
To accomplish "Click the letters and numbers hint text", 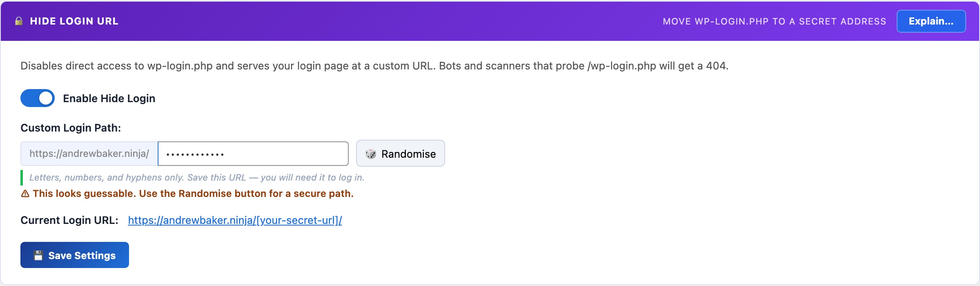I will 196,177.
